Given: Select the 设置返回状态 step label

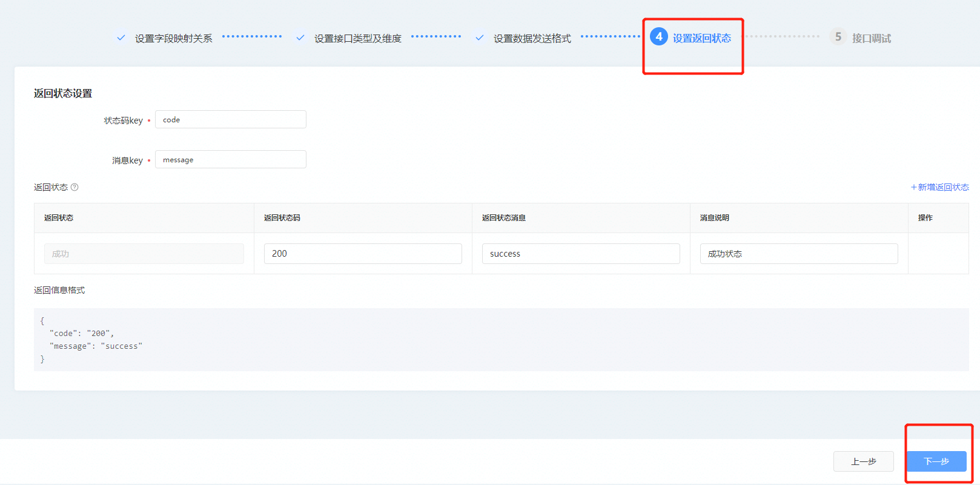Looking at the screenshot, I should tap(702, 38).
